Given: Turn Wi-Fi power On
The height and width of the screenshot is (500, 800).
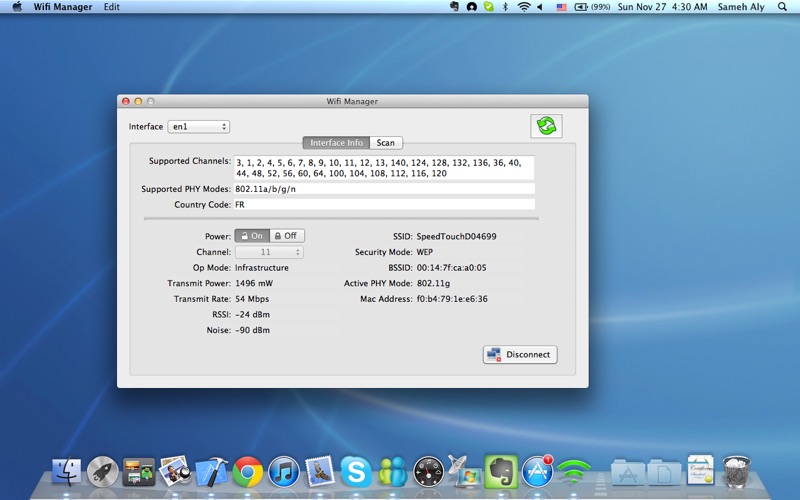Looking at the screenshot, I should [x=252, y=236].
